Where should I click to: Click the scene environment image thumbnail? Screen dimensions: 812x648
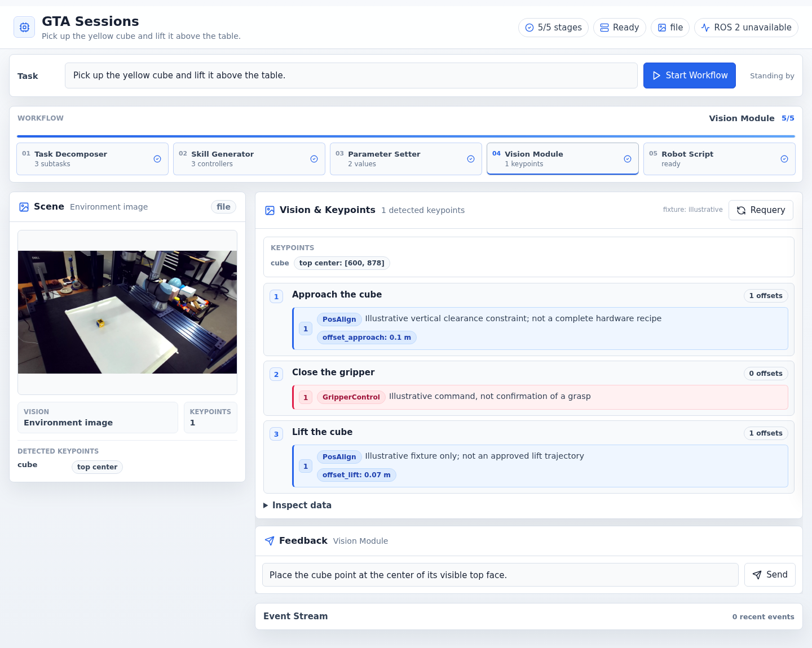(127, 312)
